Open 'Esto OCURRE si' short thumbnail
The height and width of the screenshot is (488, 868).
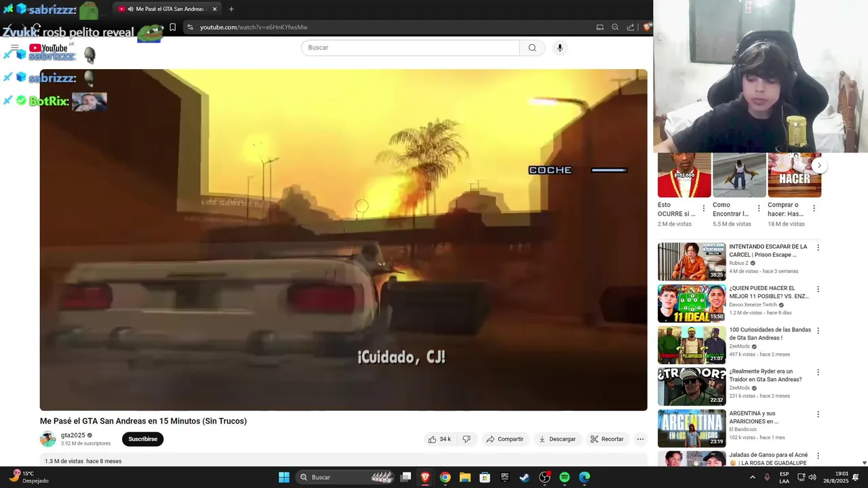click(x=684, y=175)
